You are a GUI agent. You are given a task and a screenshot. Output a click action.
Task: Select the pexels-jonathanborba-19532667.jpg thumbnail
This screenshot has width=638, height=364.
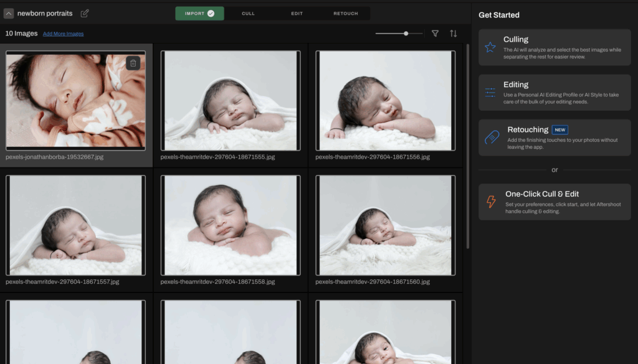[x=75, y=101]
